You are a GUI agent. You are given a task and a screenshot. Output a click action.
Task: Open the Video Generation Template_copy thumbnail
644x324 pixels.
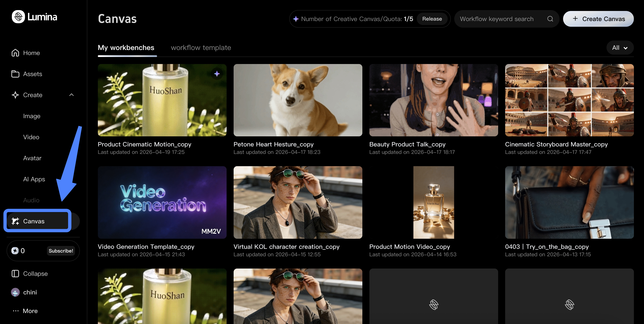(x=162, y=202)
